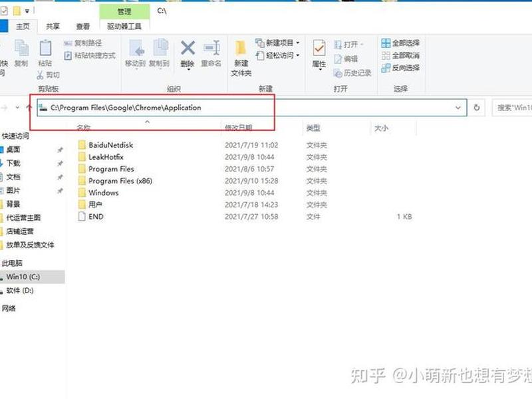Image resolution: width=532 pixels, height=399 pixels.
Task: Click the Manage contextual tab header
Action: pyautogui.click(x=124, y=12)
